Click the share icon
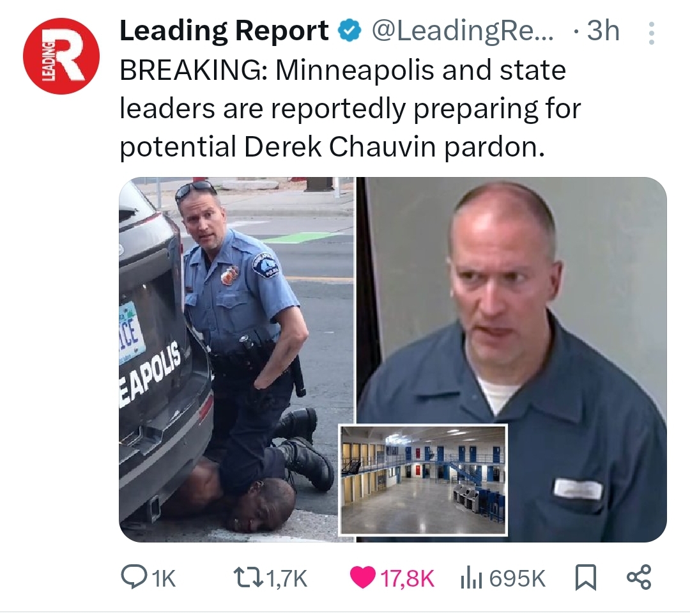Screen dimensions: 690x616 point(639,578)
